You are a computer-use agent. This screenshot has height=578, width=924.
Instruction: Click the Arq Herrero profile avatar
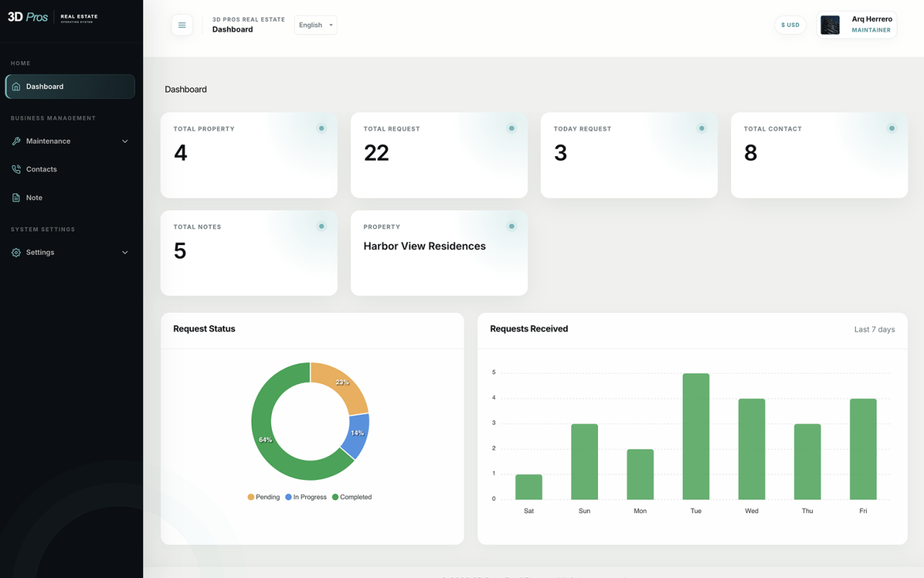(x=830, y=25)
